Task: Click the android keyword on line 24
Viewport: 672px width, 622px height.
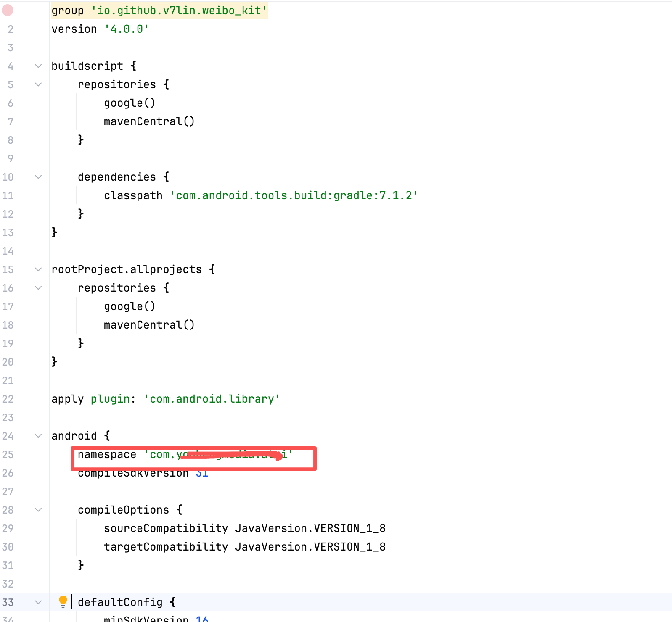Action: [74, 436]
